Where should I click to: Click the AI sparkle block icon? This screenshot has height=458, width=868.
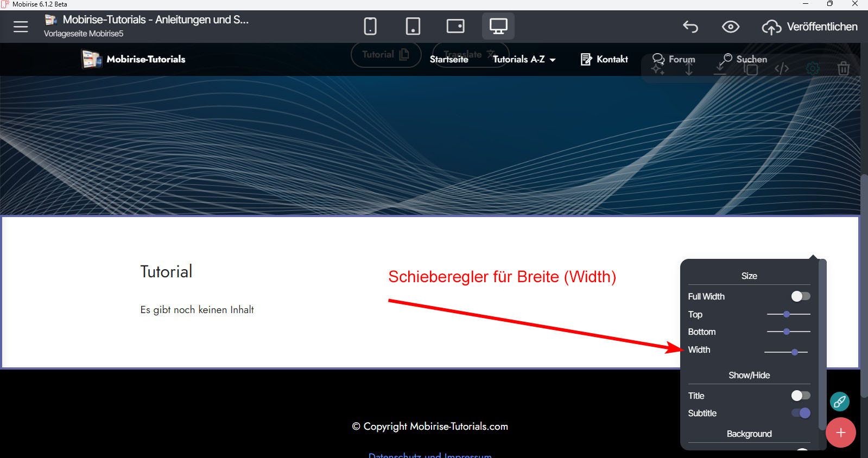[x=658, y=69]
